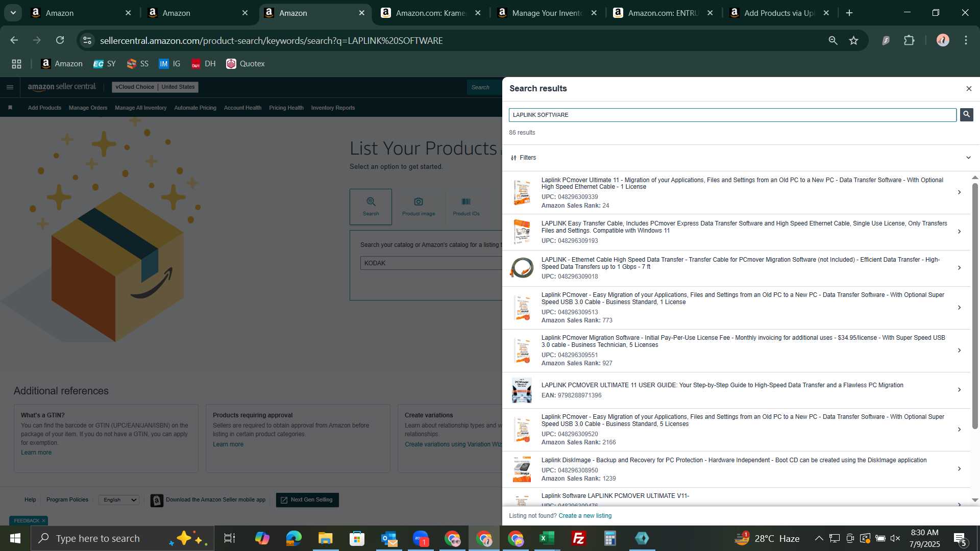Viewport: 980px width, 551px height.
Task: Reload the current browser page
Action: click(x=60, y=40)
